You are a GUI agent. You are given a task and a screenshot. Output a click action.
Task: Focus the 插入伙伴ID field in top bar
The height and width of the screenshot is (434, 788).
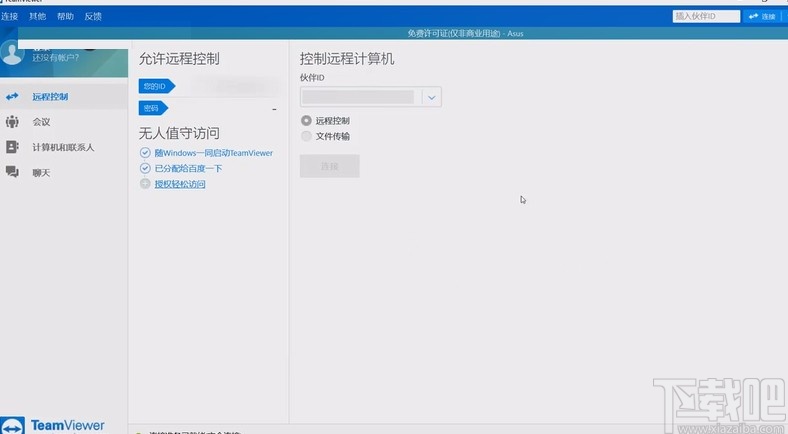706,16
